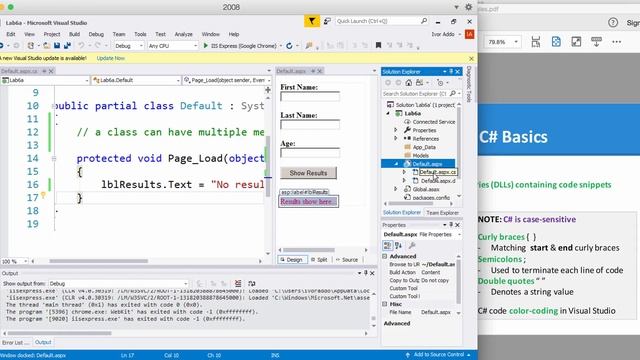Image resolution: width=640 pixels, height=360 pixels.
Task: Click the Update Now link
Action: (x=111, y=58)
